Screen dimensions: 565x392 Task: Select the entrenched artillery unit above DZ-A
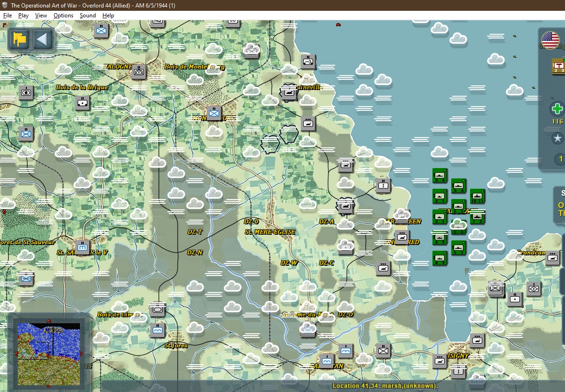(345, 206)
